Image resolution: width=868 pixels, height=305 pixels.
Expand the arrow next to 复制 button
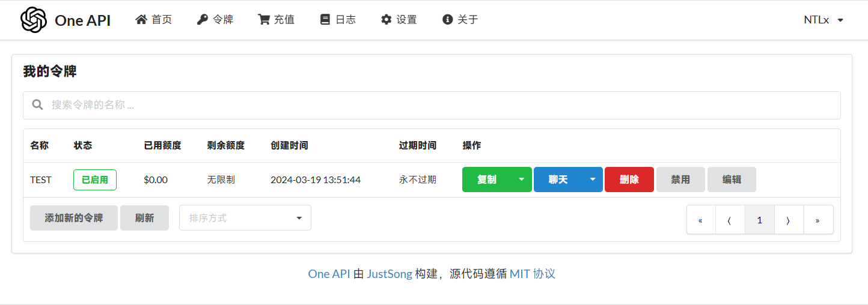pos(522,180)
